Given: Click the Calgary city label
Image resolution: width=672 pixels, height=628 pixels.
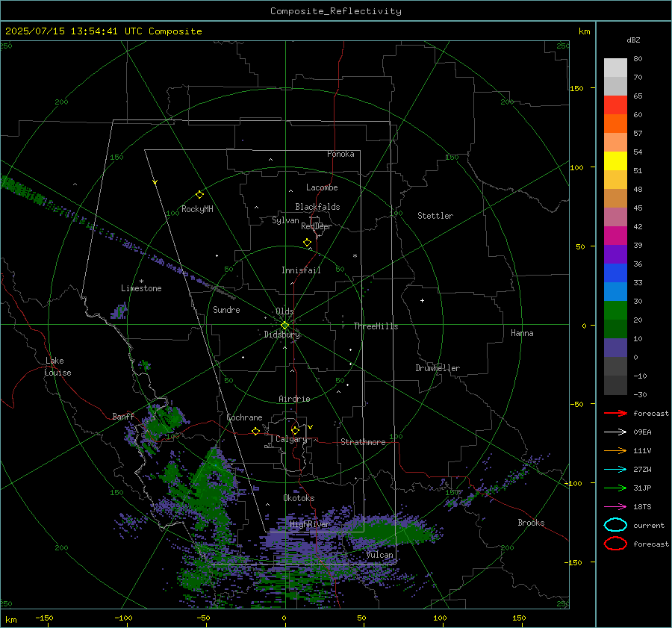Looking at the screenshot, I should 291,439.
